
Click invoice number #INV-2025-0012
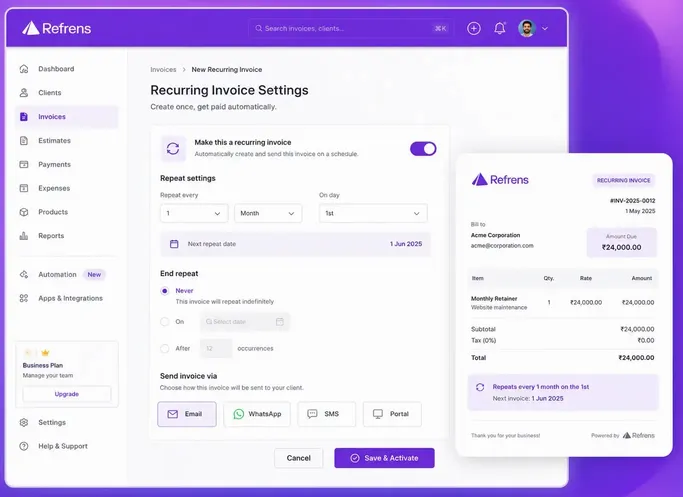point(632,201)
